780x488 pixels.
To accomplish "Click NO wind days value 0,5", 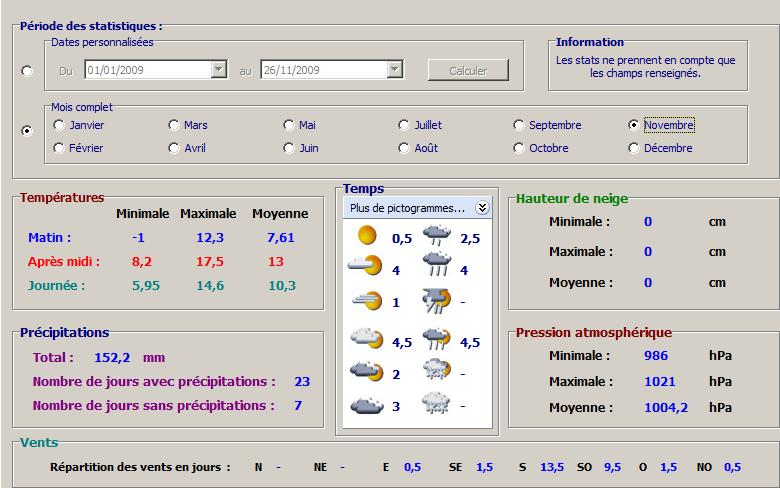I will click(732, 468).
